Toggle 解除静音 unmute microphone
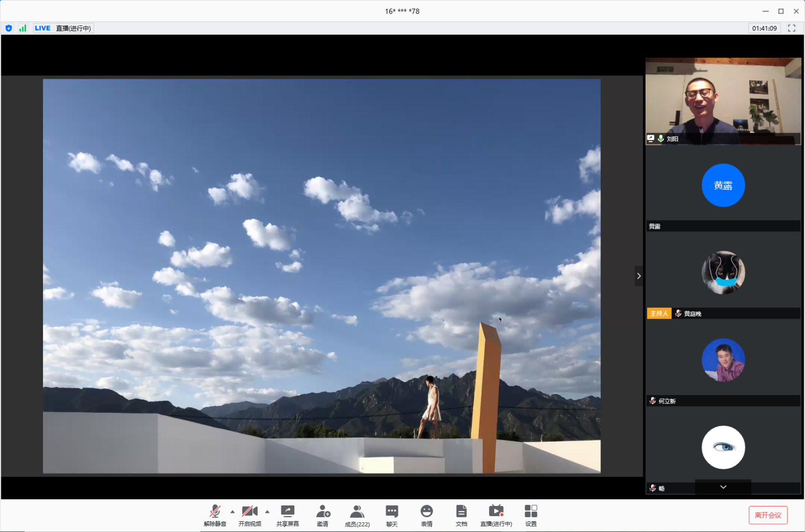Viewport: 805px width, 532px height. (215, 512)
